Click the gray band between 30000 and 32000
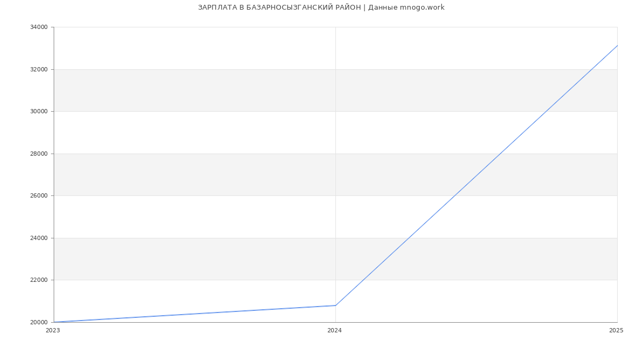The image size is (644, 349). click(x=215, y=90)
